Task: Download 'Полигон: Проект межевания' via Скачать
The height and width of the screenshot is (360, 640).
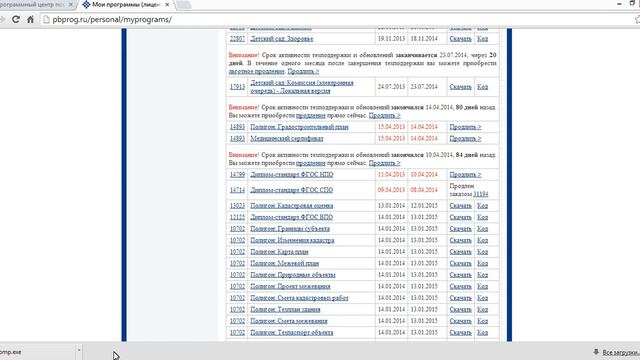Action: click(x=460, y=286)
